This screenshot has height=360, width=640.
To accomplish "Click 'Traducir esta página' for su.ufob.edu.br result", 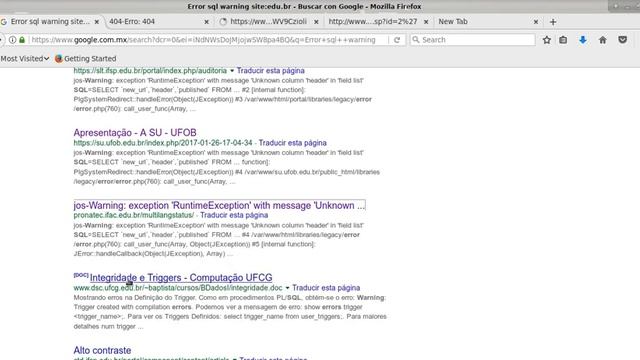I will pyautogui.click(x=293, y=143).
